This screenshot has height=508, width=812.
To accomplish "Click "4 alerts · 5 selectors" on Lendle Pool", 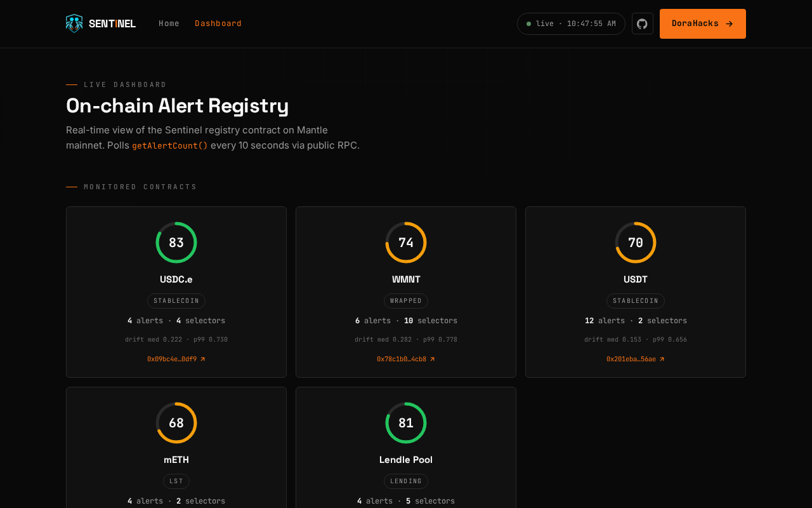I will pyautogui.click(x=406, y=501).
